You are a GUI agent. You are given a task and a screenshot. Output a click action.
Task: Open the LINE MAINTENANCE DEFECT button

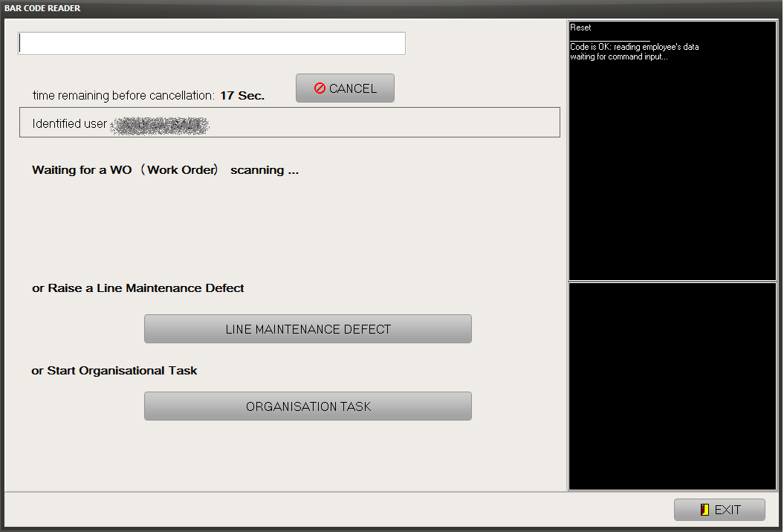point(308,329)
